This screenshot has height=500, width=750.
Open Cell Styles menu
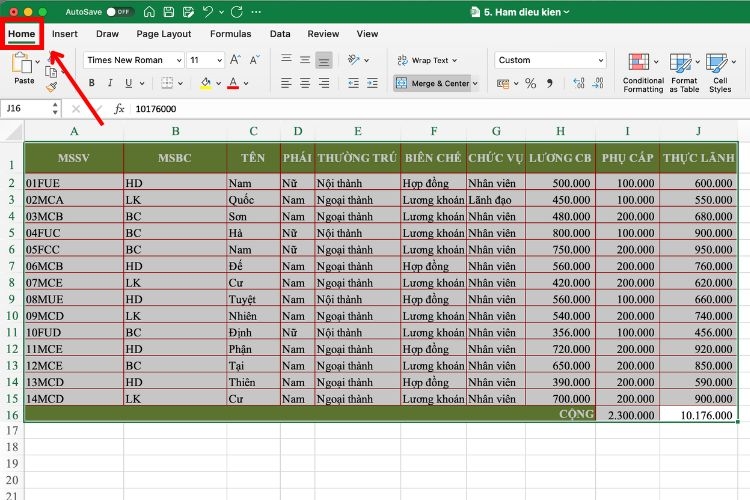point(720,72)
